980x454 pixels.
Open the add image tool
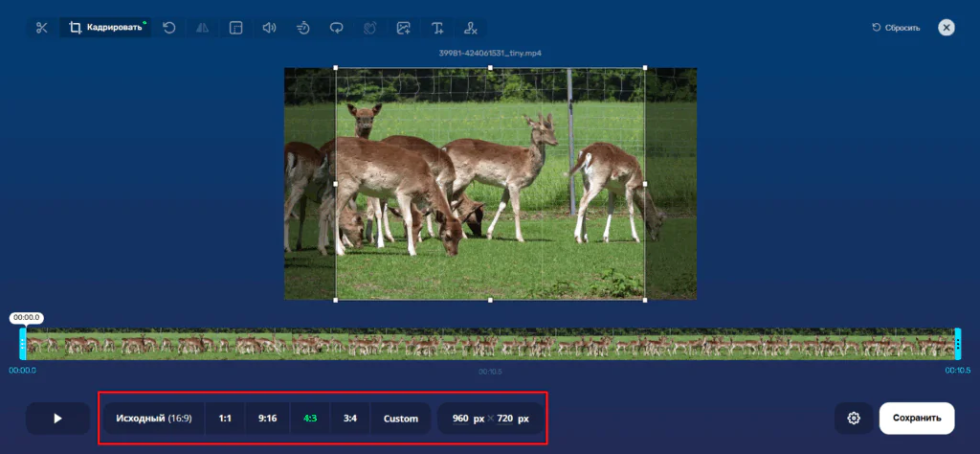(x=404, y=28)
